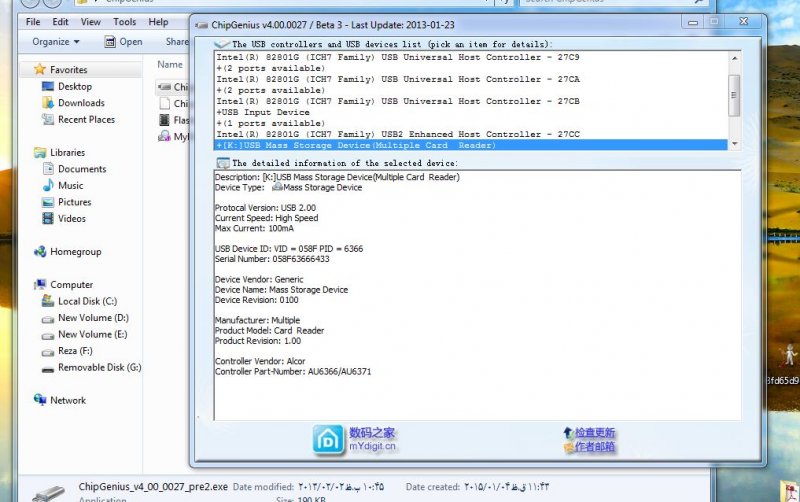This screenshot has width=800, height=502.
Task: Open the File menu in Explorer
Action: click(x=33, y=22)
